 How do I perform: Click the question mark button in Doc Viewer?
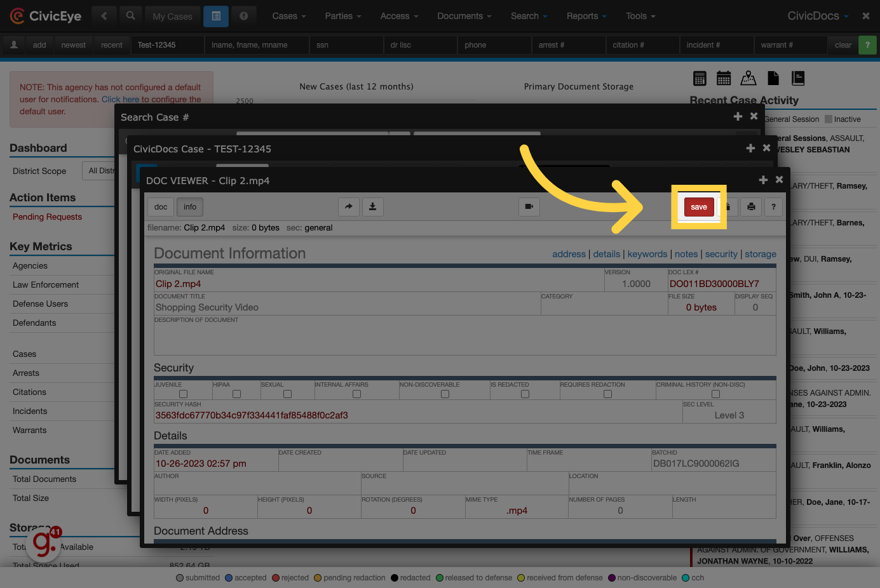(x=773, y=206)
